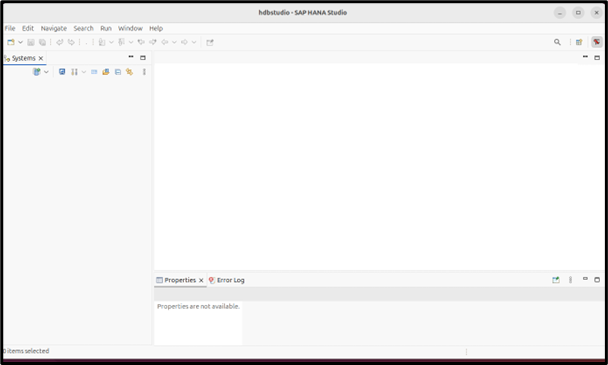This screenshot has width=608, height=365.
Task: Click the magnifier search icon top right
Action: (x=557, y=42)
